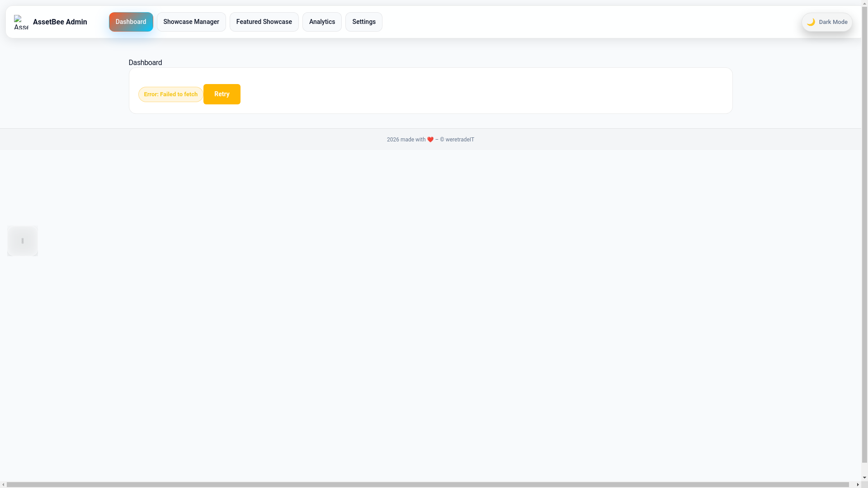Click the horizontal scrollbar left arrow
868x488 pixels.
pos(3,485)
